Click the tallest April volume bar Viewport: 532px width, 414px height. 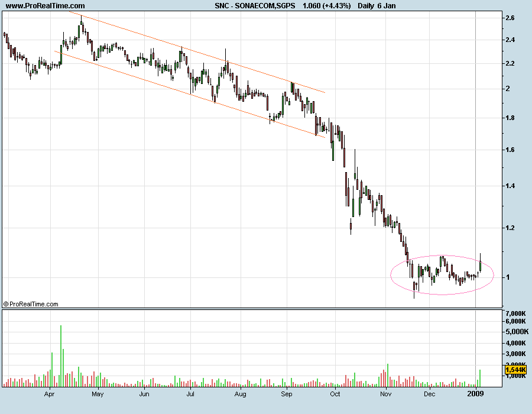click(x=61, y=356)
